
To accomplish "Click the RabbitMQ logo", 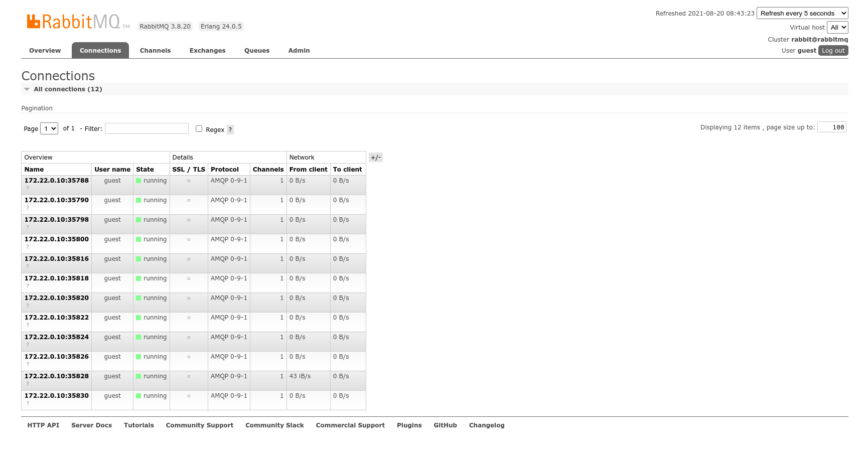I will [78, 22].
